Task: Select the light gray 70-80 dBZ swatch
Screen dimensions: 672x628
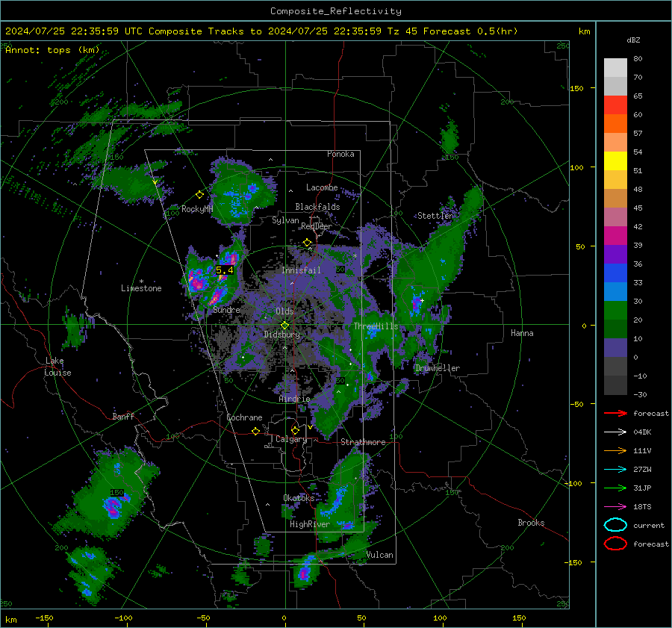Action: point(615,68)
